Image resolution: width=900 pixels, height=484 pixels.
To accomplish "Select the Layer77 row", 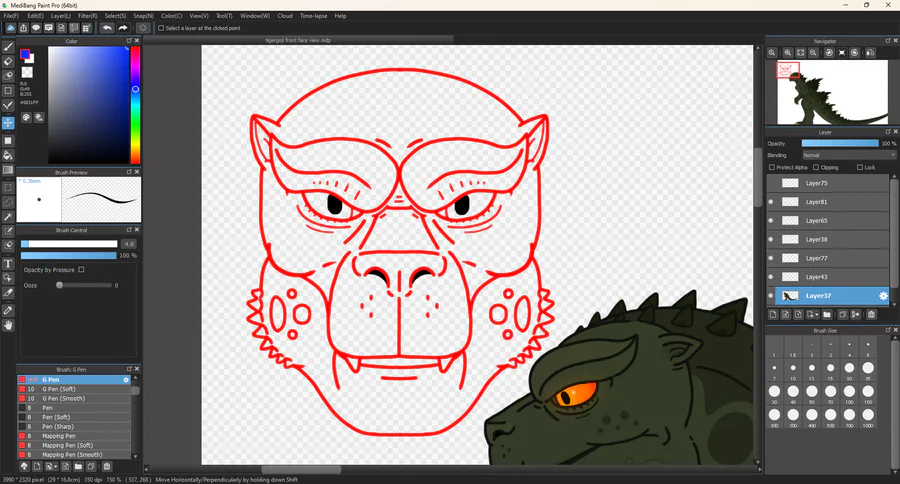I will pyautogui.click(x=828, y=258).
